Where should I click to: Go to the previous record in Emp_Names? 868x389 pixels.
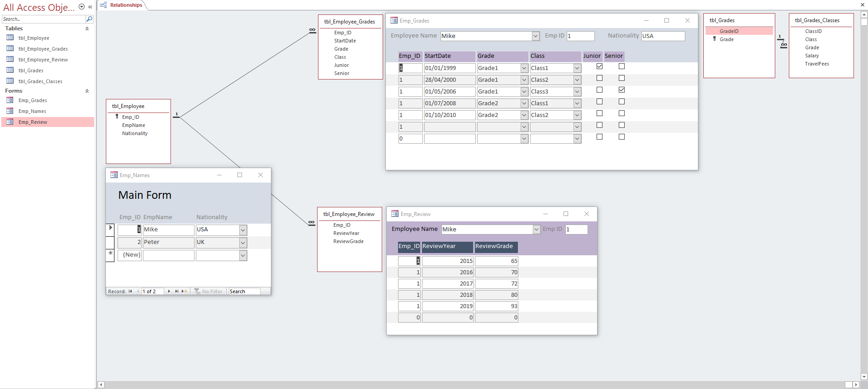point(138,291)
